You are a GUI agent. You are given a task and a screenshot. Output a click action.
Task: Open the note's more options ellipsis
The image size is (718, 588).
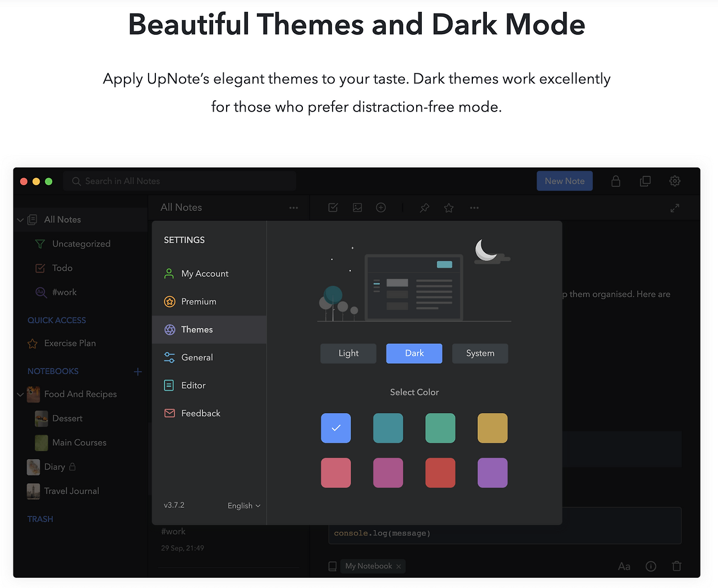[x=475, y=208]
